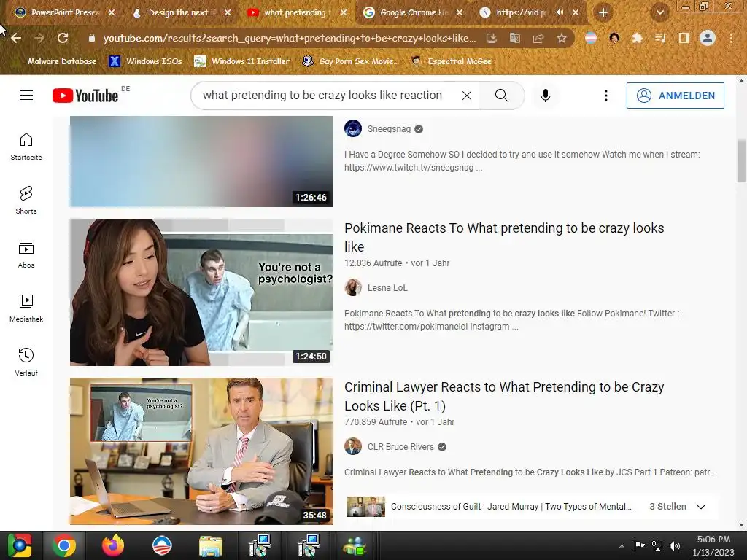Click CLR Bruce Rivers channel avatar

tap(353, 447)
